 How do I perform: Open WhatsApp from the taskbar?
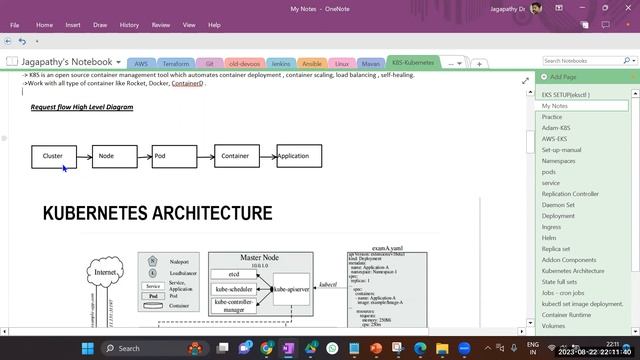332,348
